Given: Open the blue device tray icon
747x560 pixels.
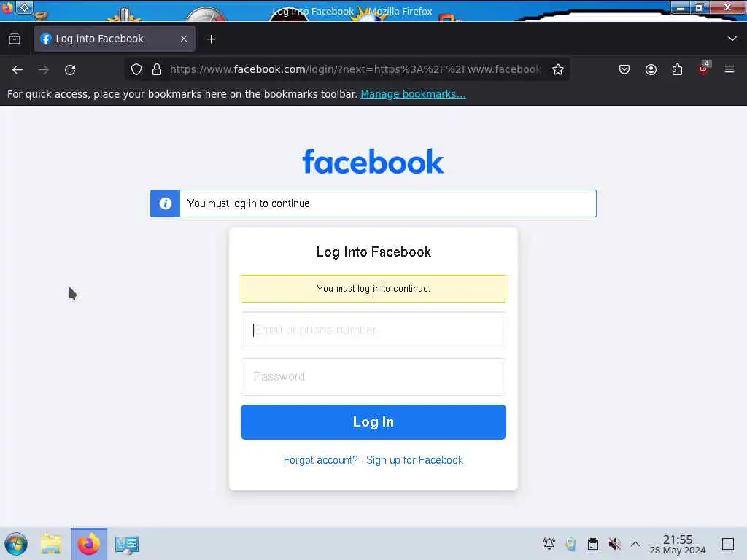Looking at the screenshot, I should click(570, 543).
